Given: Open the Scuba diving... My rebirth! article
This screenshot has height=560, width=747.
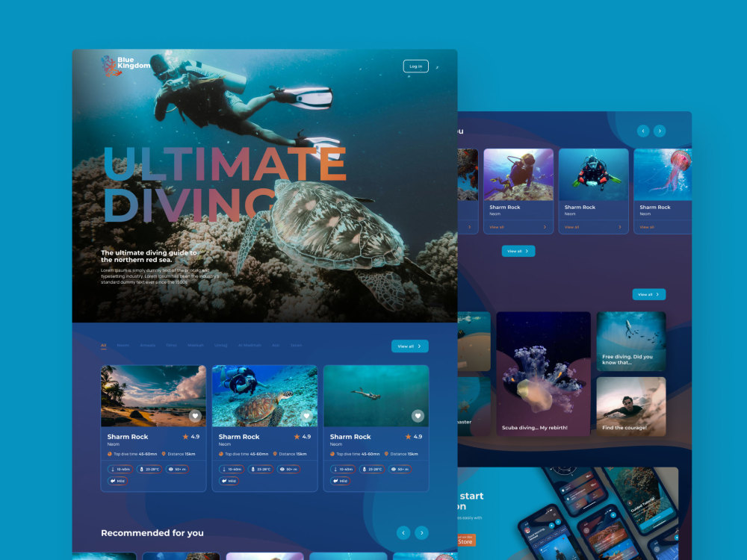Looking at the screenshot, I should tap(543, 374).
